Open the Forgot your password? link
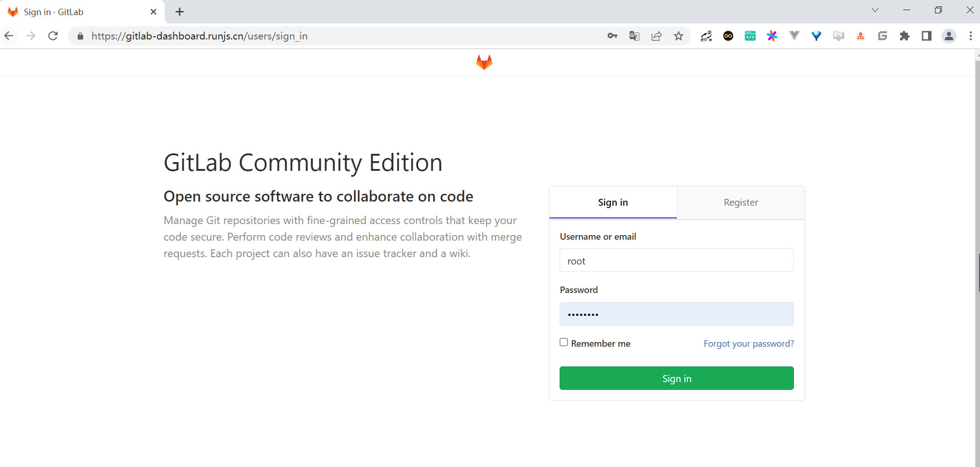The image size is (980, 467). pyautogui.click(x=749, y=343)
